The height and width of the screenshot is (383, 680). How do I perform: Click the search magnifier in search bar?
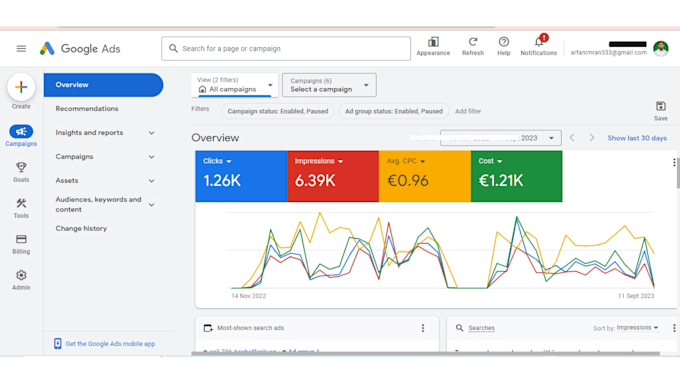[x=173, y=48]
